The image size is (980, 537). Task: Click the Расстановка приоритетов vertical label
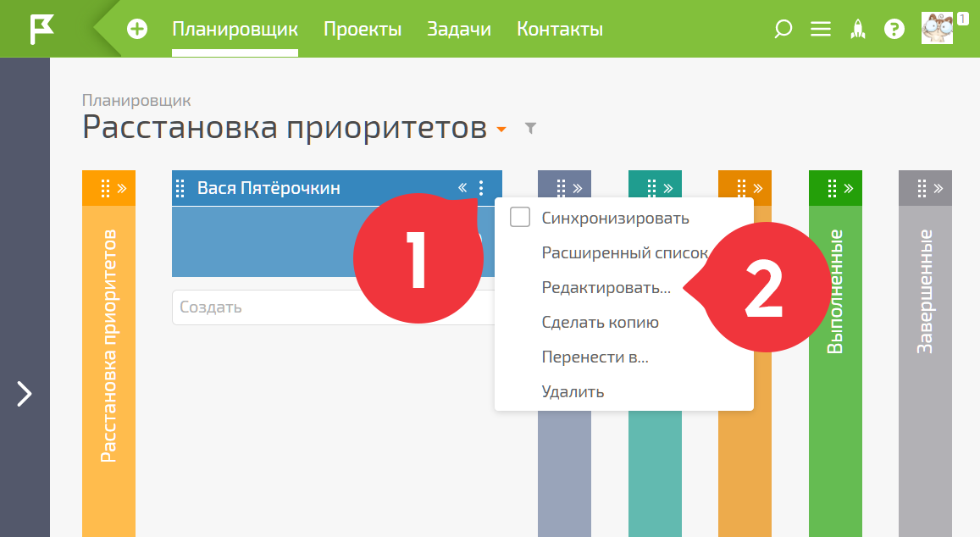108,346
